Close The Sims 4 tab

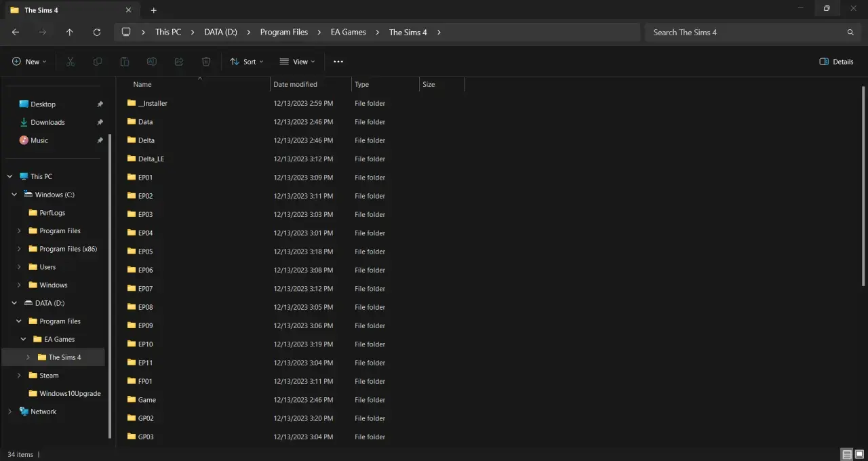point(129,10)
